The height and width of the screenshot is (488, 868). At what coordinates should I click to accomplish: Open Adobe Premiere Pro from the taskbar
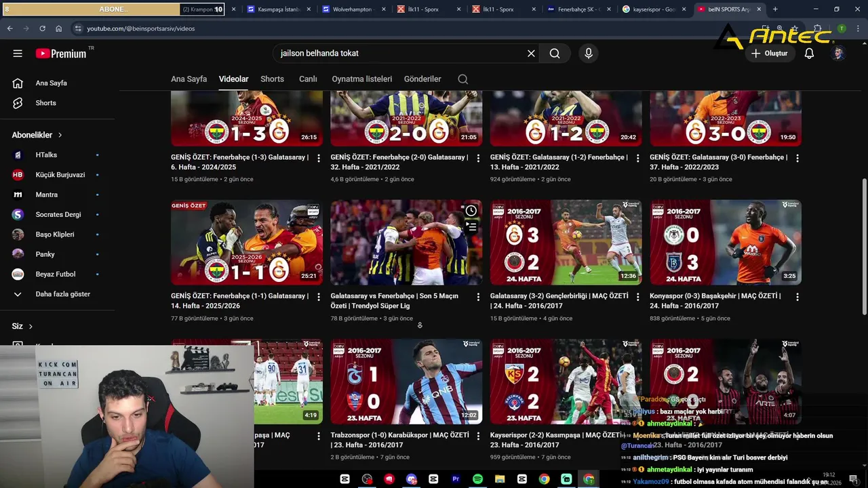pyautogui.click(x=456, y=479)
